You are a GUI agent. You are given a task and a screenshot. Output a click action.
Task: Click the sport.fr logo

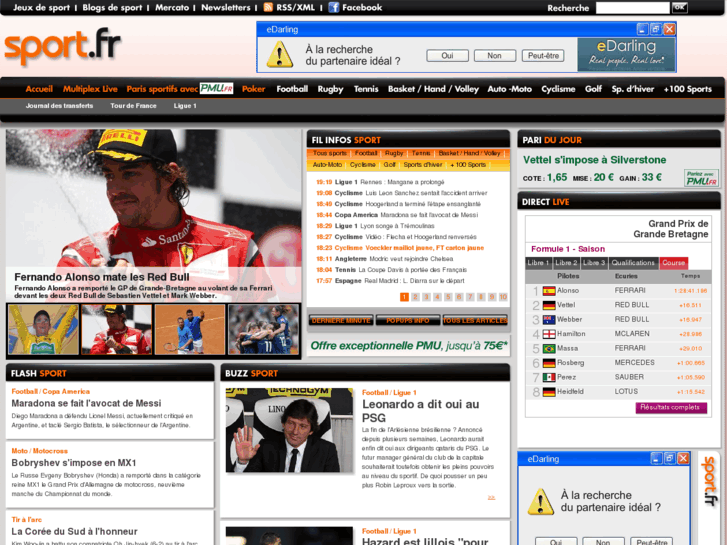coord(62,46)
